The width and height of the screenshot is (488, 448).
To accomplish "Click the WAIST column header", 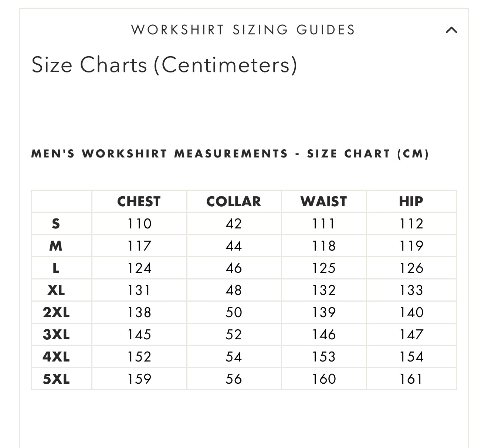I will [323, 201].
